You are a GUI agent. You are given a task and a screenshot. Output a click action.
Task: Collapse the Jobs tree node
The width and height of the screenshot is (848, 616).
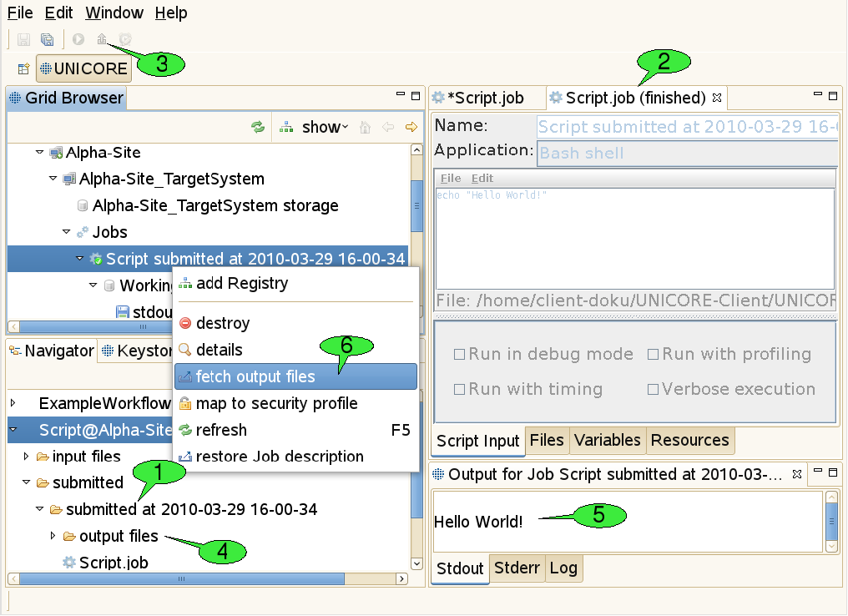click(67, 231)
